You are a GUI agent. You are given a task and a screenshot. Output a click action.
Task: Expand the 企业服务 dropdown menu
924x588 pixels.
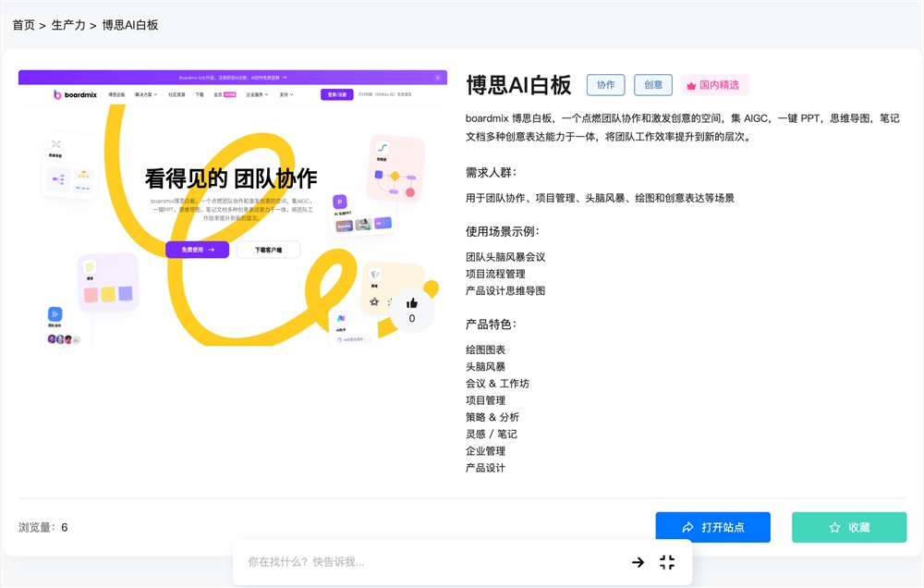click(255, 94)
